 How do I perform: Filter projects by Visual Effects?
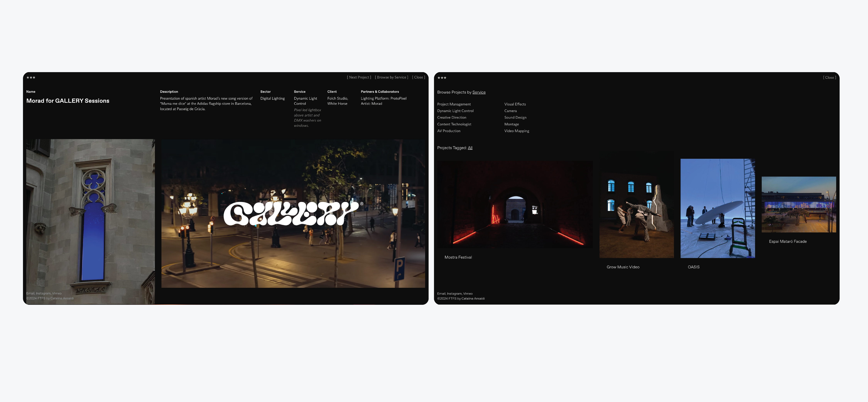tap(515, 105)
